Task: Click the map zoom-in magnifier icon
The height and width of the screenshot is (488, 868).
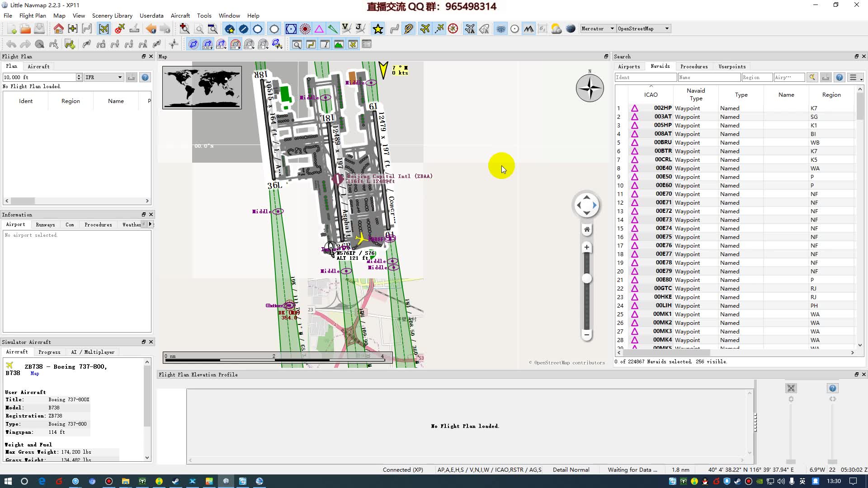Action: 184,29
